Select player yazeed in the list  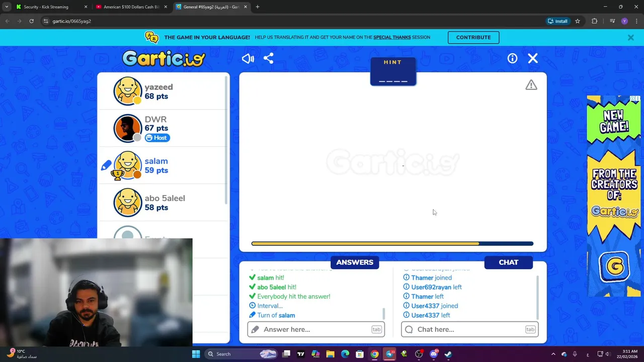pos(164,91)
